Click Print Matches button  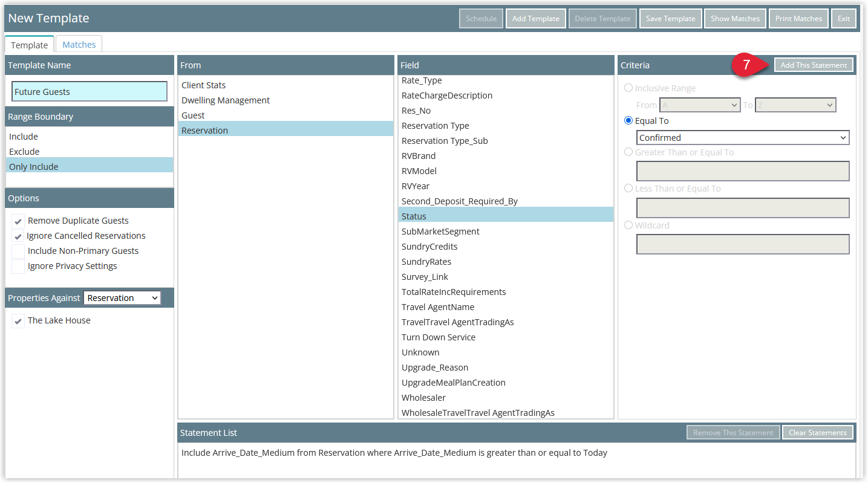798,19
